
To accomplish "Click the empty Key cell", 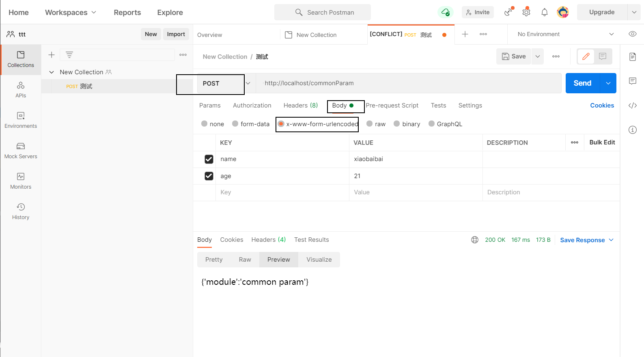I will pyautogui.click(x=282, y=192).
